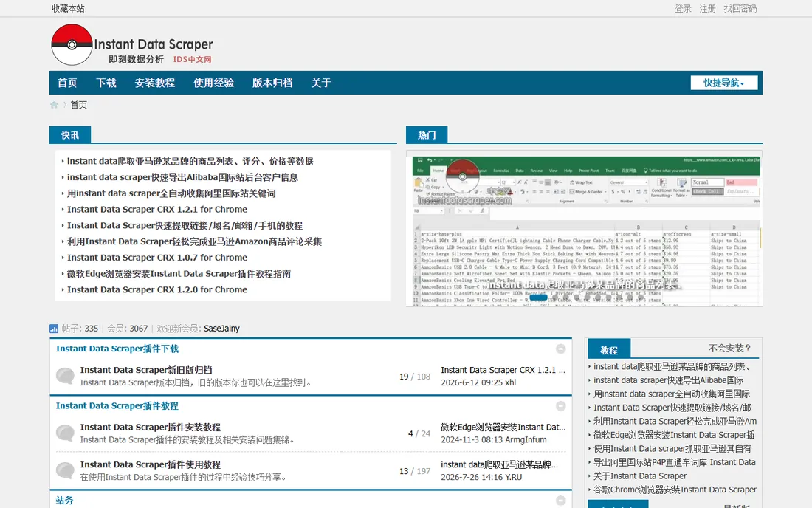Click the 13 / 197 post count

415,472
